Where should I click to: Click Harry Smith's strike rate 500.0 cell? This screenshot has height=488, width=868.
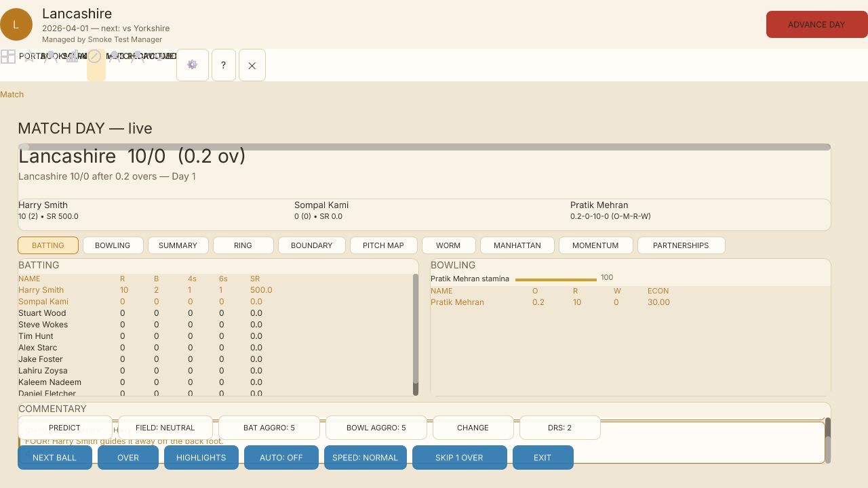coord(261,290)
